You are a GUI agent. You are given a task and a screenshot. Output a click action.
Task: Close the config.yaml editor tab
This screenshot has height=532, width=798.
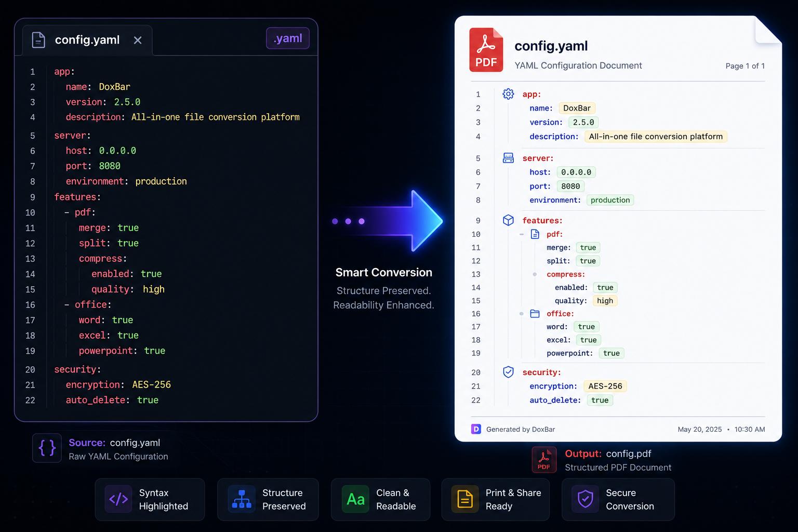pos(138,40)
